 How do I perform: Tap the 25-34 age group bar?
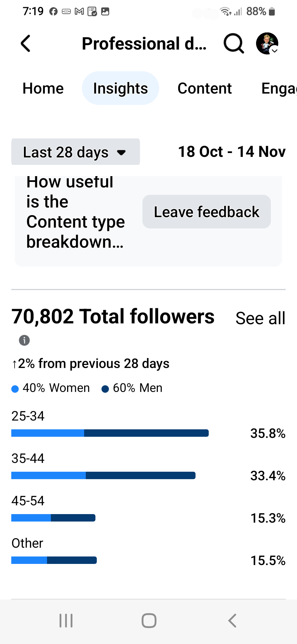[x=110, y=433]
